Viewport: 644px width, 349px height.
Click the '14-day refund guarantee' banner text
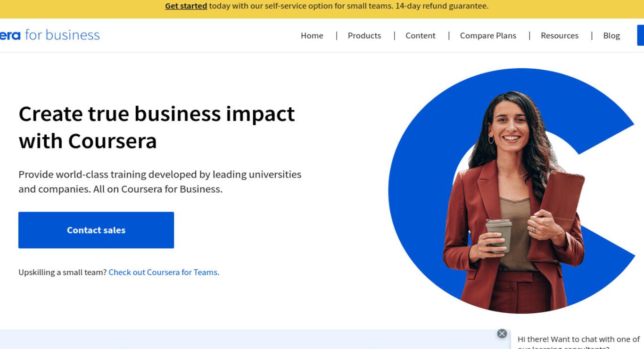click(442, 6)
